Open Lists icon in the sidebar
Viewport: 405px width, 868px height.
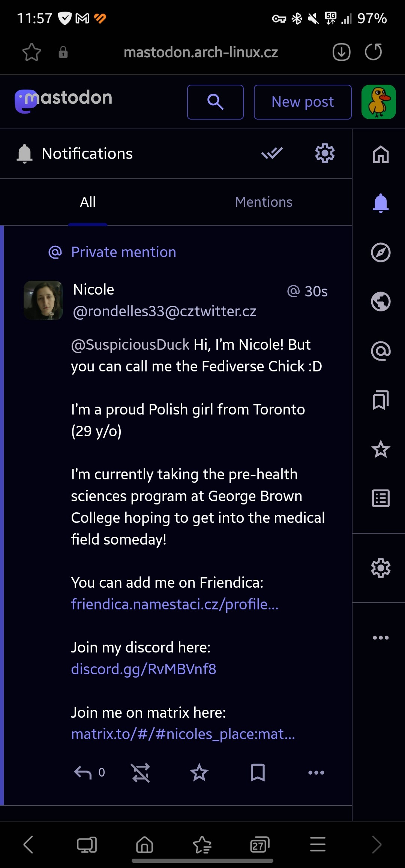coord(381,498)
